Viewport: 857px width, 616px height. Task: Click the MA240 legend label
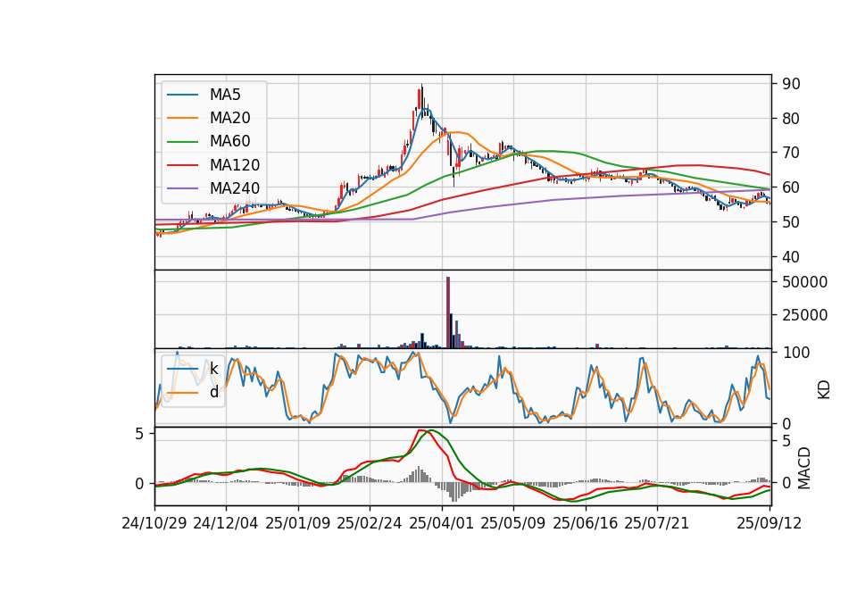pyautogui.click(x=235, y=188)
